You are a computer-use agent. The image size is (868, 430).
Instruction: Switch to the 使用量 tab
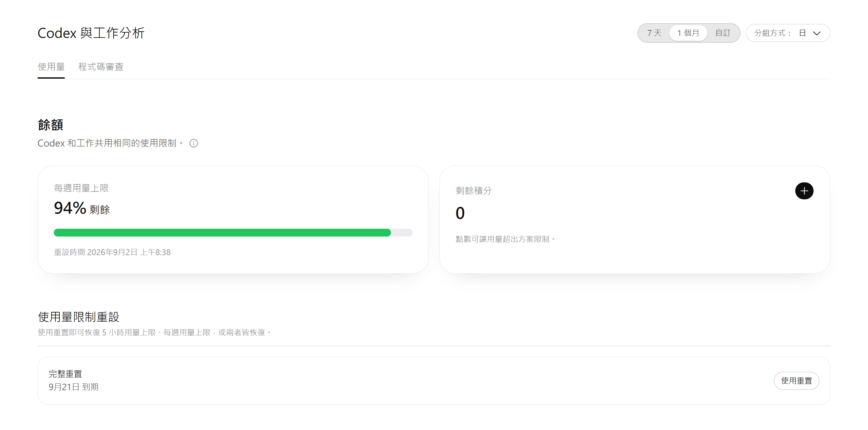51,67
